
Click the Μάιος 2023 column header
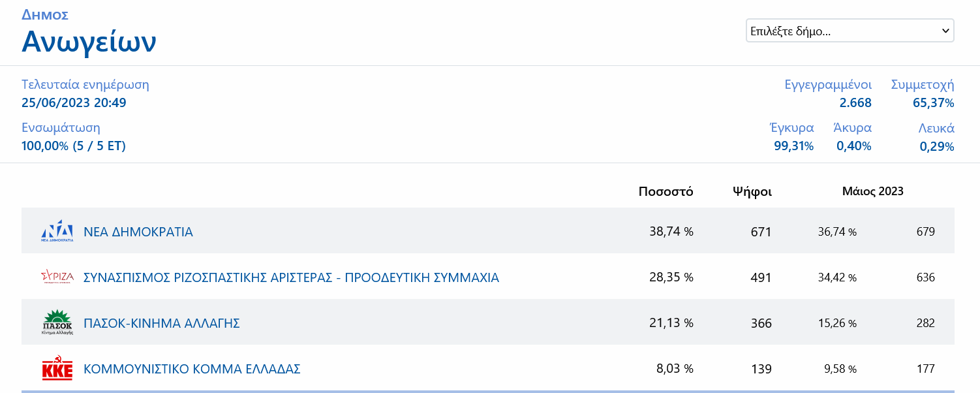click(x=872, y=191)
